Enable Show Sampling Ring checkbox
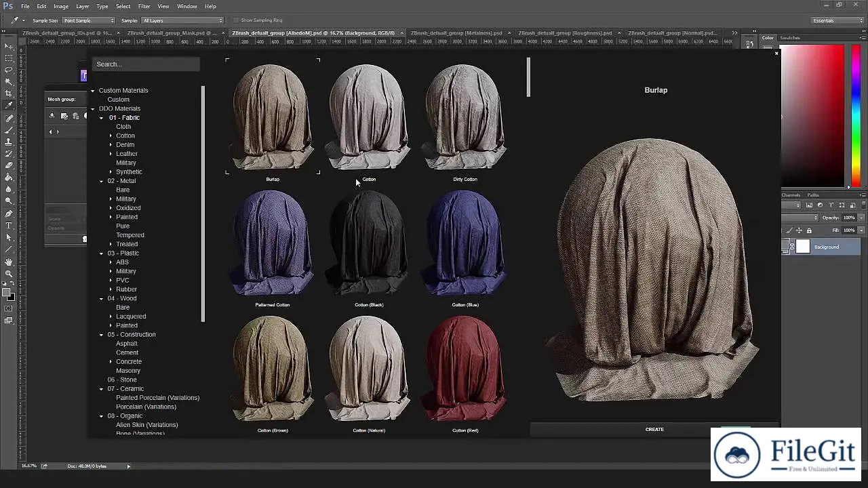 coord(235,20)
